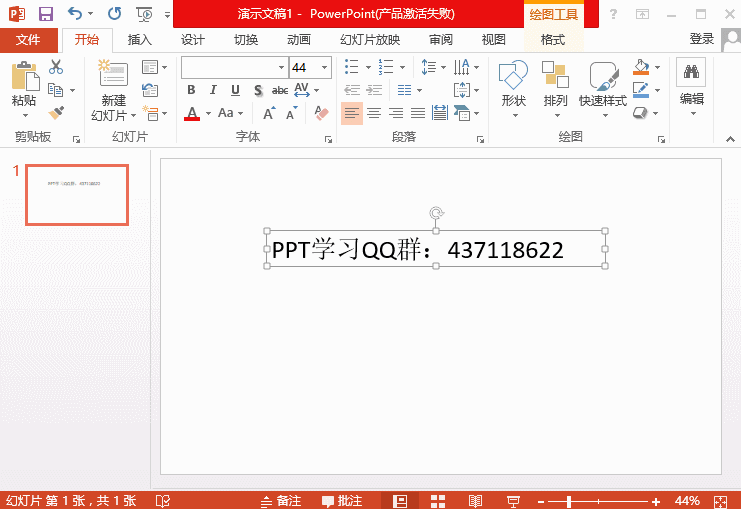Viewport: 741px width, 509px height.
Task: Click the Increase Font Size icon
Action: [269, 113]
